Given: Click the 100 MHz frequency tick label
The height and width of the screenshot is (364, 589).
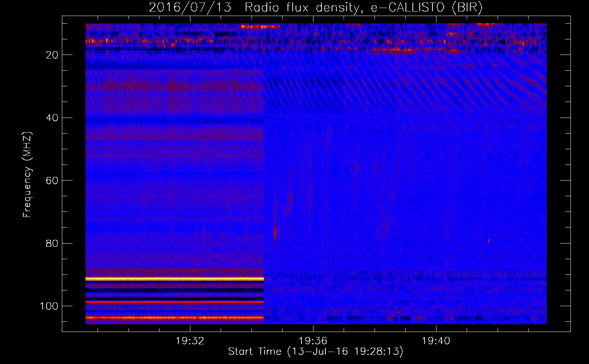Looking at the screenshot, I should coord(49,306).
